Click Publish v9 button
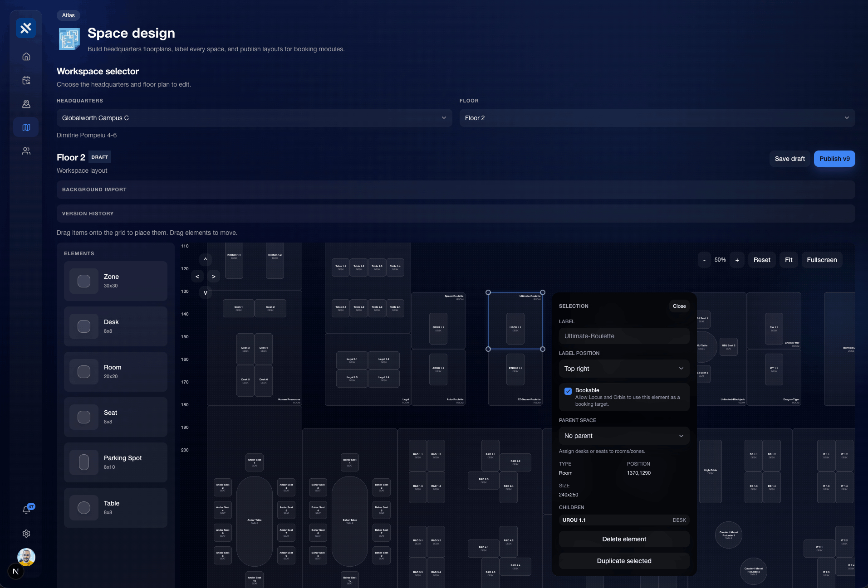Image resolution: width=868 pixels, height=588 pixels. coord(834,159)
